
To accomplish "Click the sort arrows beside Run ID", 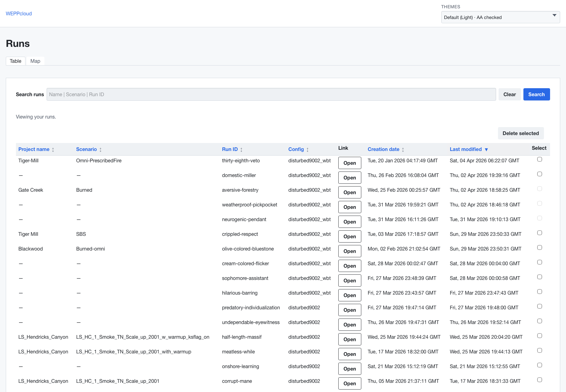I will point(241,150).
